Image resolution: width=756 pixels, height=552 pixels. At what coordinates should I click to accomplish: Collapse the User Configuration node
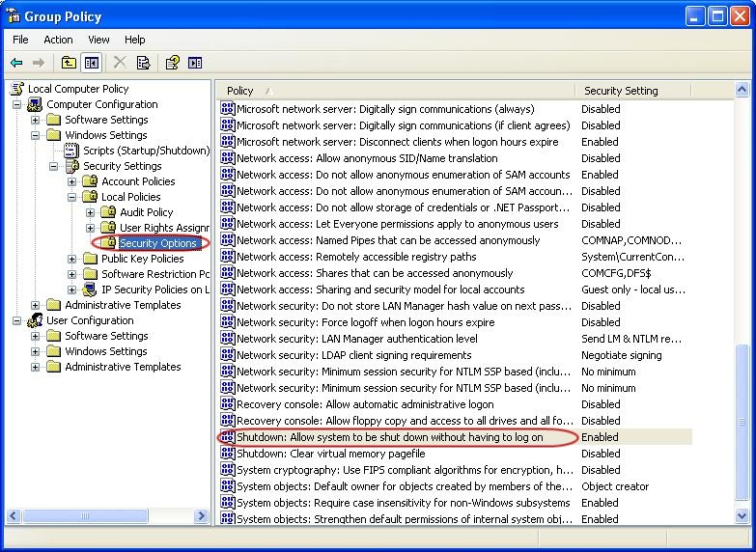pyautogui.click(x=16, y=320)
